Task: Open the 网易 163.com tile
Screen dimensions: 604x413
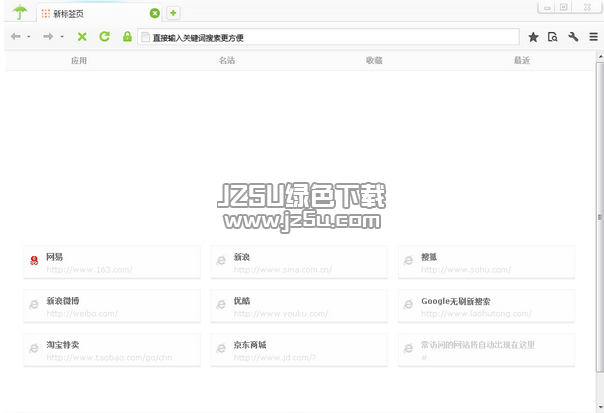Action: 112,262
